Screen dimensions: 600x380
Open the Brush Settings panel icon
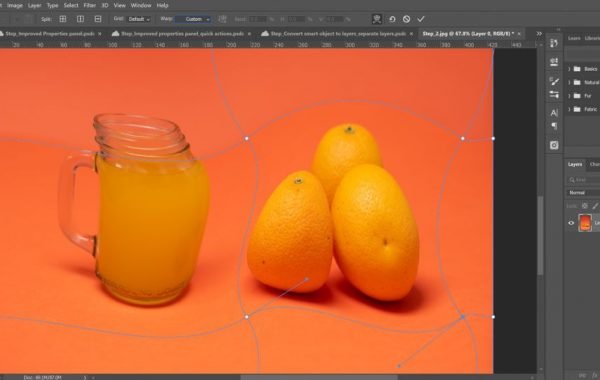(554, 95)
